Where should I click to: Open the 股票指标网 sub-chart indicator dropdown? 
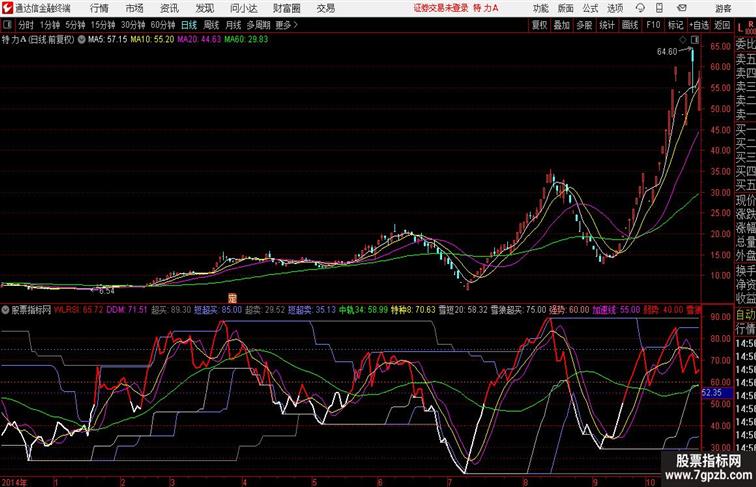click(x=5, y=310)
